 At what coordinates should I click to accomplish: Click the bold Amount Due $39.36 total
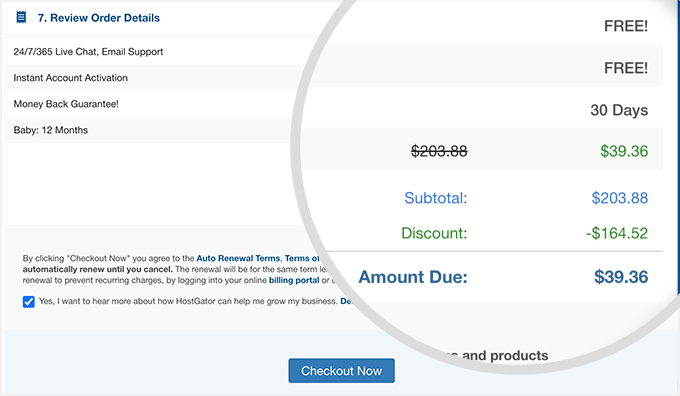pyautogui.click(x=621, y=277)
